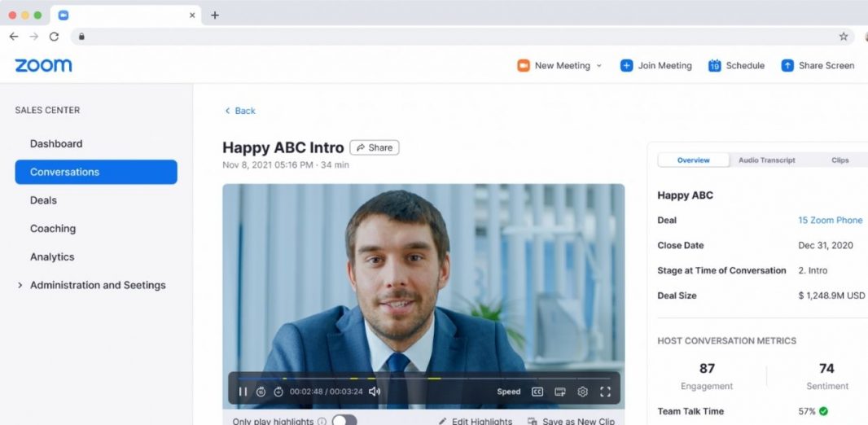Bookmark page with star icon
The height and width of the screenshot is (425, 868).
843,37
